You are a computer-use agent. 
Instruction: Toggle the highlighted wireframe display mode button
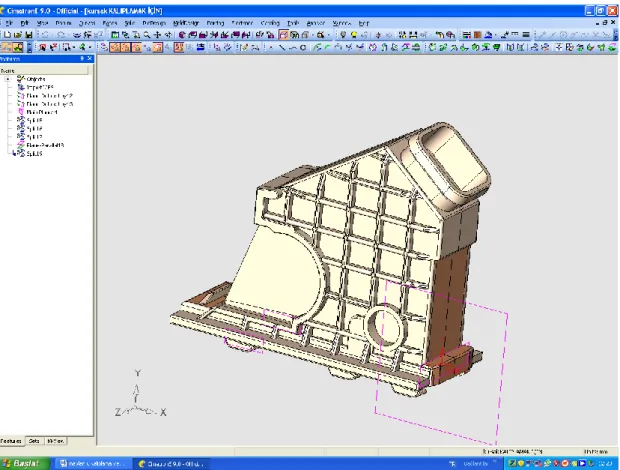click(x=284, y=35)
